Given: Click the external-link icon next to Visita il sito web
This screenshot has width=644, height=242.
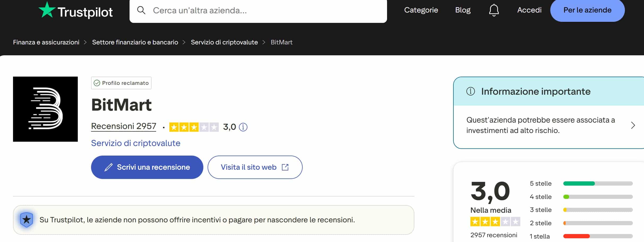Looking at the screenshot, I should point(285,167).
